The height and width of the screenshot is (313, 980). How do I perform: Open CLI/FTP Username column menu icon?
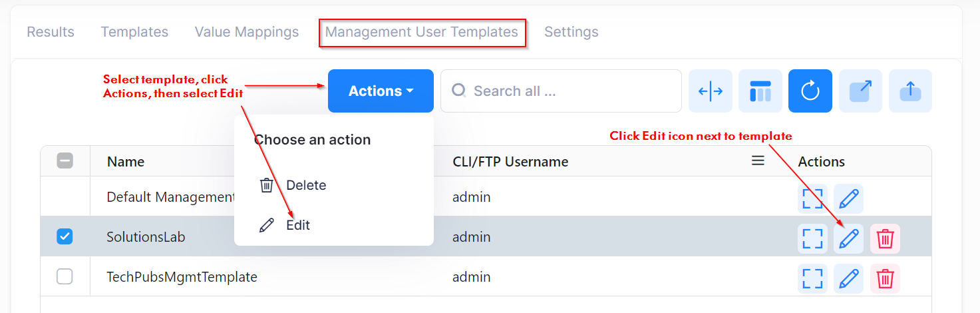(758, 160)
